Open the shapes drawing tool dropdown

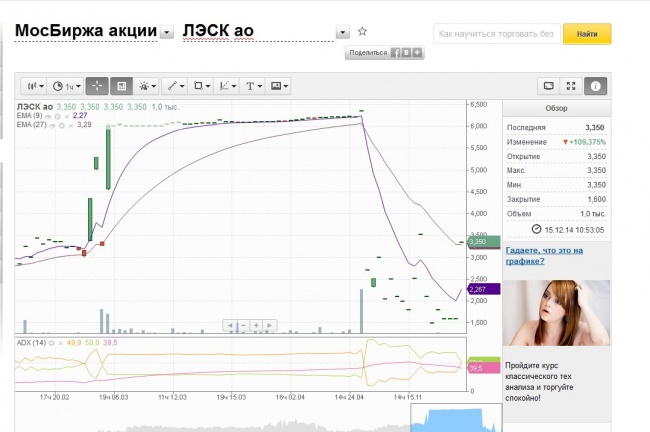[201, 86]
